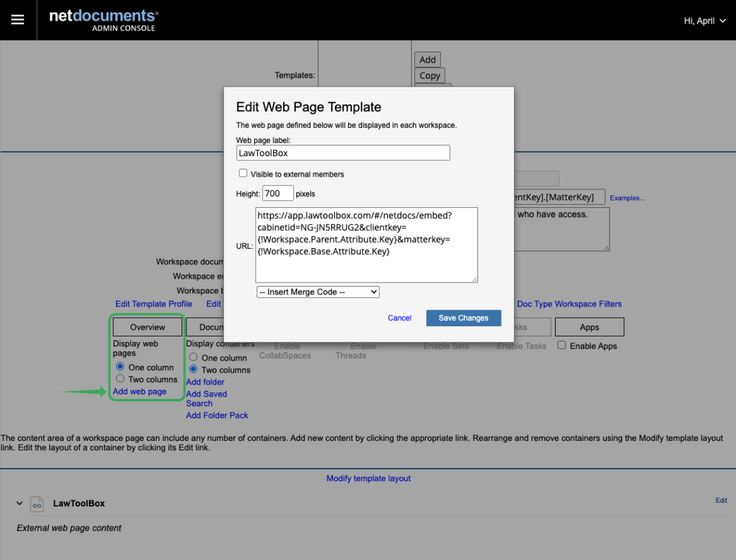Toggle the Enable Apps checkbox

562,345
